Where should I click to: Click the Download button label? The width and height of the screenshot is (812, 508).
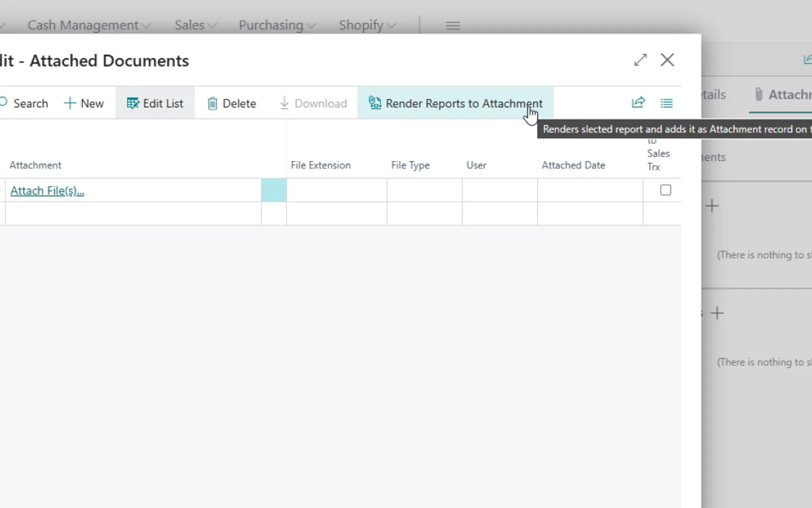pyautogui.click(x=321, y=103)
